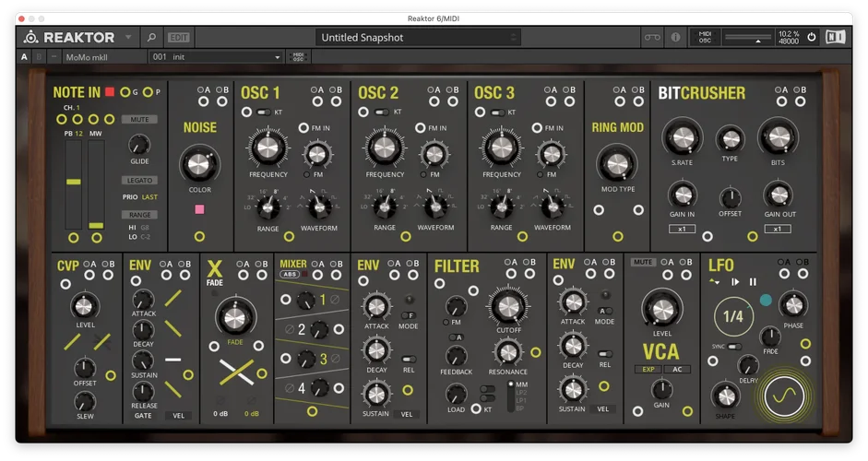Open the info panel icon
868x461 pixels.
675,38
